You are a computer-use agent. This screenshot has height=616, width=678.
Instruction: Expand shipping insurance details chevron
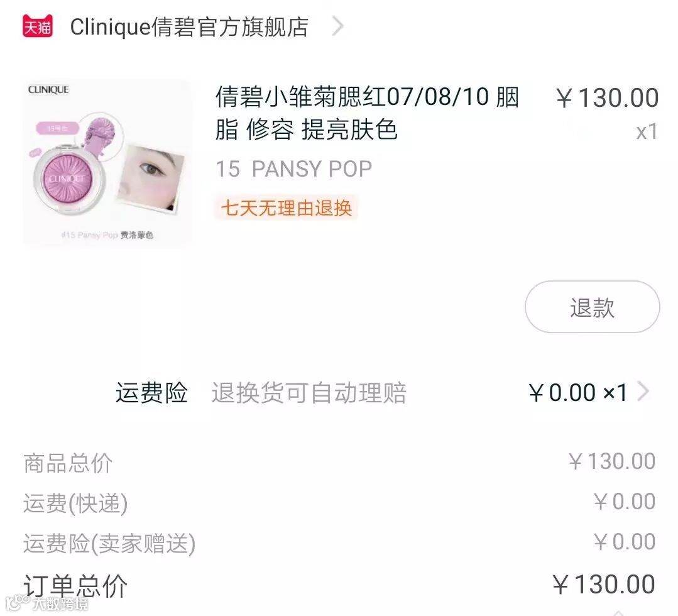[x=643, y=392]
